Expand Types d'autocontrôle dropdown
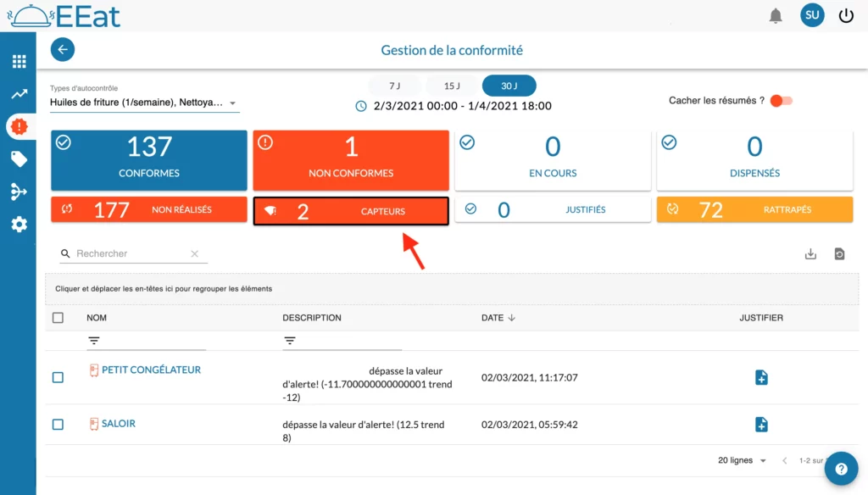The image size is (868, 495). (x=144, y=103)
